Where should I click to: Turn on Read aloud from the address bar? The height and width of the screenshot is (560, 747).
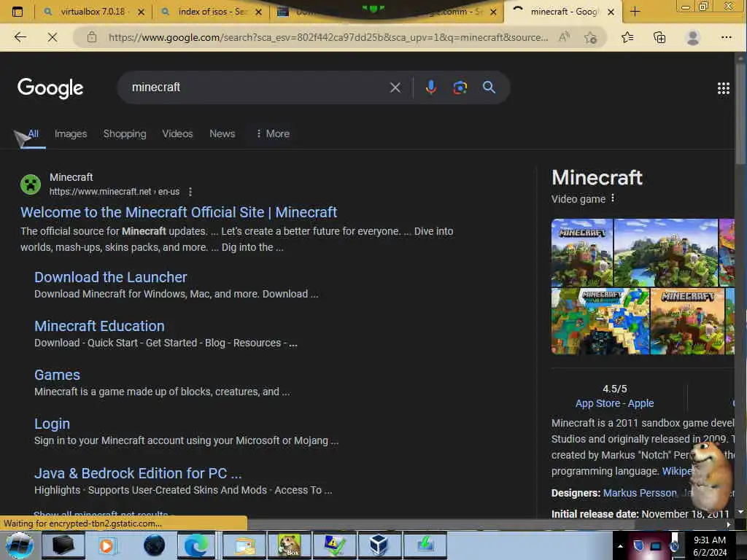(564, 37)
